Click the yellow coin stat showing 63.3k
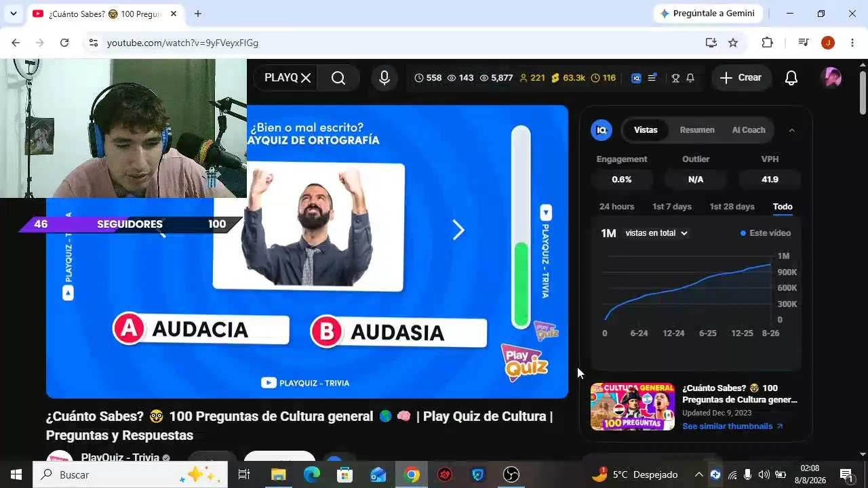The width and height of the screenshot is (868, 488). [568, 78]
